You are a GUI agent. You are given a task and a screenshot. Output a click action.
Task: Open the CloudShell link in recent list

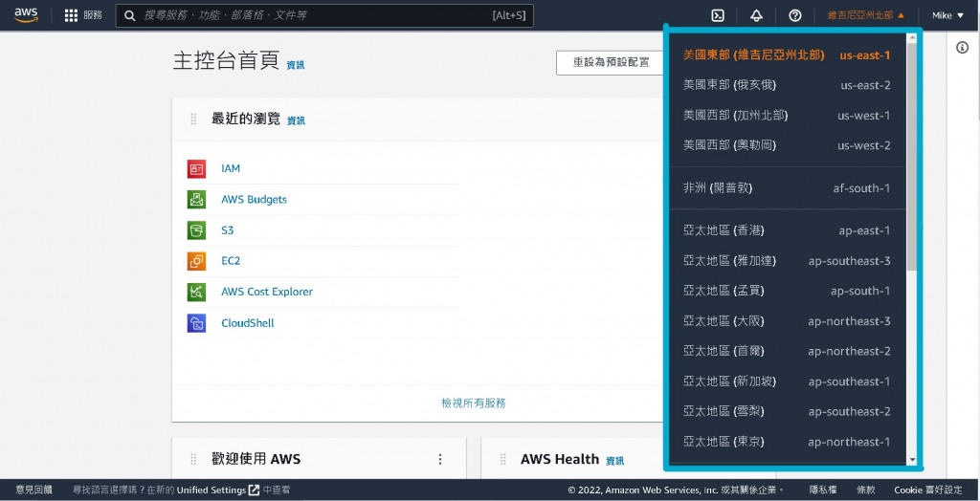pyautogui.click(x=248, y=323)
